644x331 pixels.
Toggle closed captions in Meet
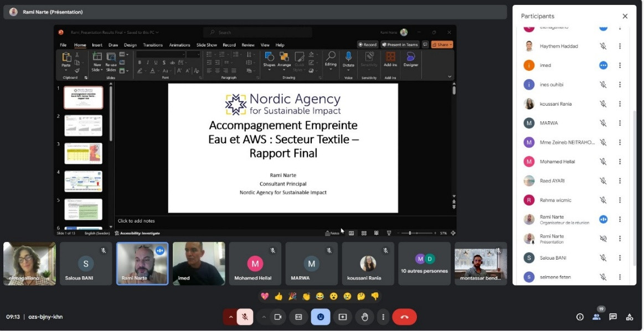[x=299, y=317]
